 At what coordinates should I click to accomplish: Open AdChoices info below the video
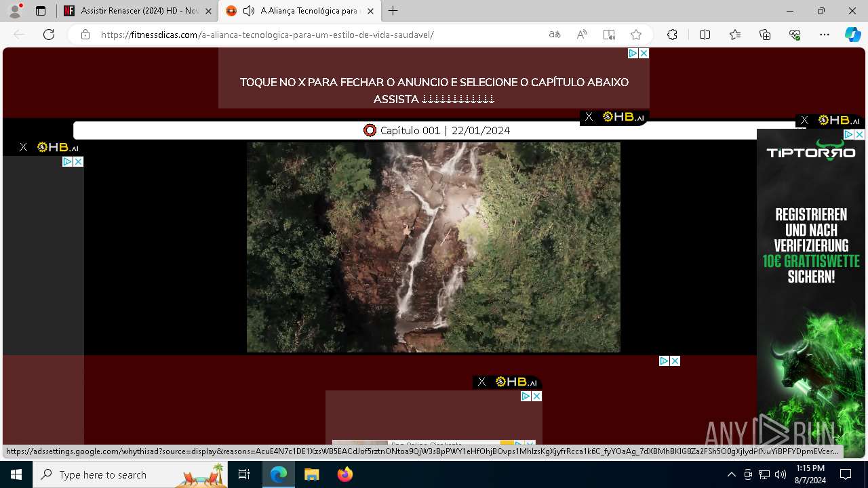tap(664, 361)
